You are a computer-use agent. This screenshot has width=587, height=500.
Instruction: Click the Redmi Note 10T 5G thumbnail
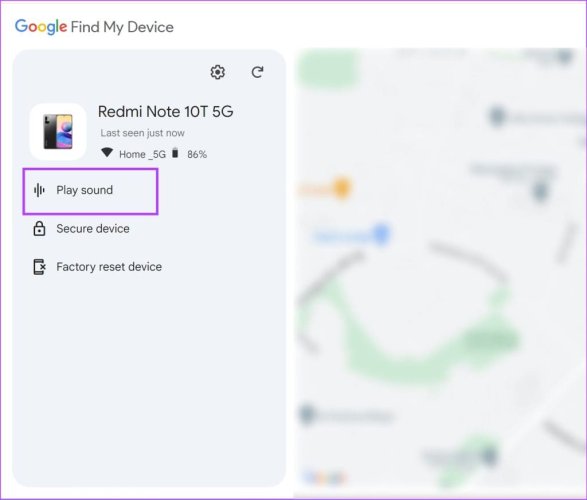[58, 132]
